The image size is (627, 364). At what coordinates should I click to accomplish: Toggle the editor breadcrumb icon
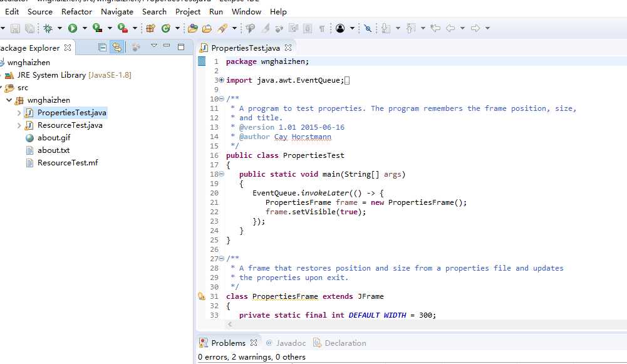tap(251, 28)
